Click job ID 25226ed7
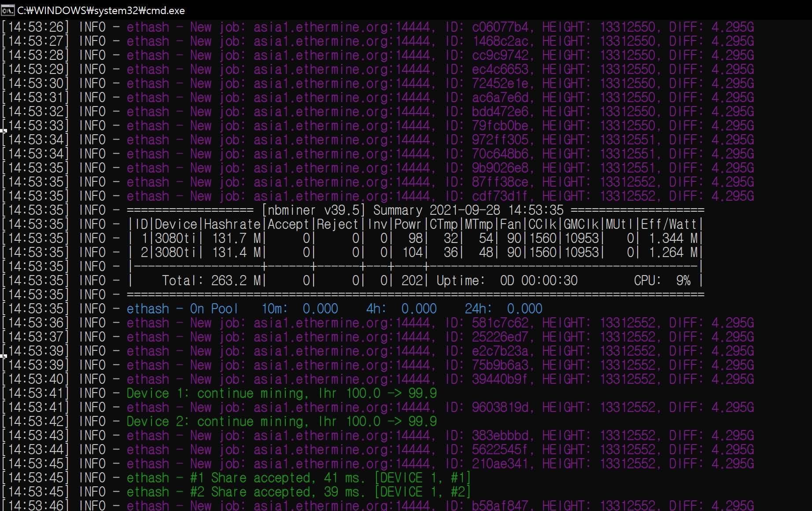The height and width of the screenshot is (511, 812). (x=500, y=337)
